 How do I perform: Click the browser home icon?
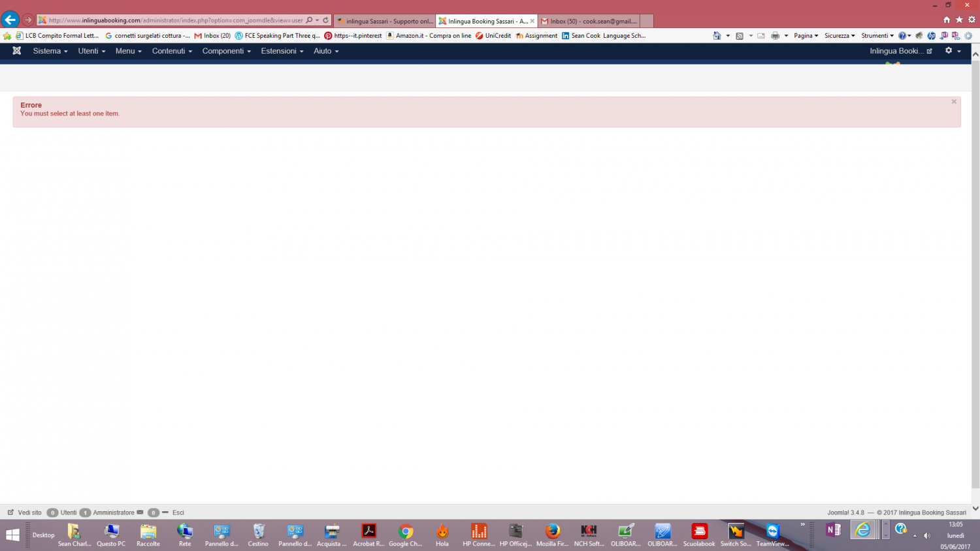tap(947, 20)
